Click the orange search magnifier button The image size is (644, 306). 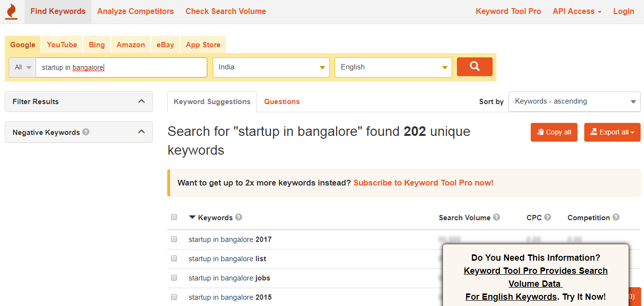coord(475,67)
